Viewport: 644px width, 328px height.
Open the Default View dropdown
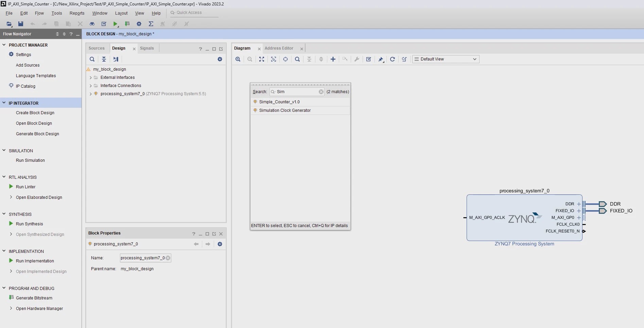click(x=446, y=59)
